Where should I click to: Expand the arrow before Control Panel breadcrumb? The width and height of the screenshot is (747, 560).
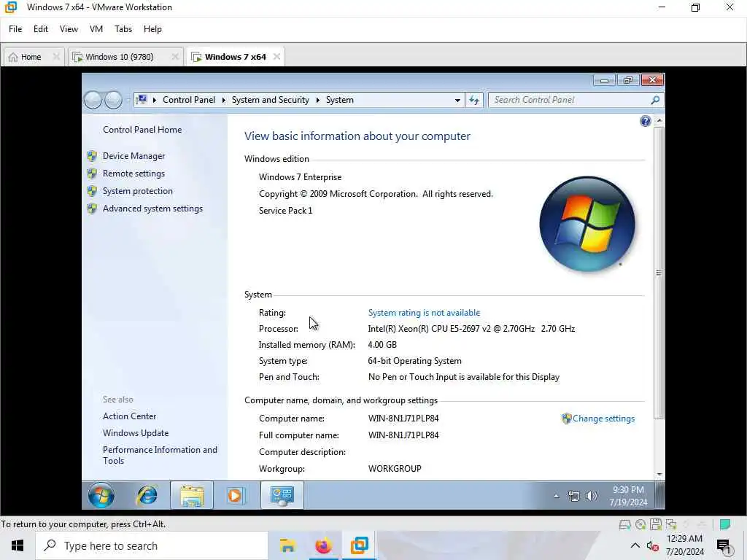click(155, 100)
